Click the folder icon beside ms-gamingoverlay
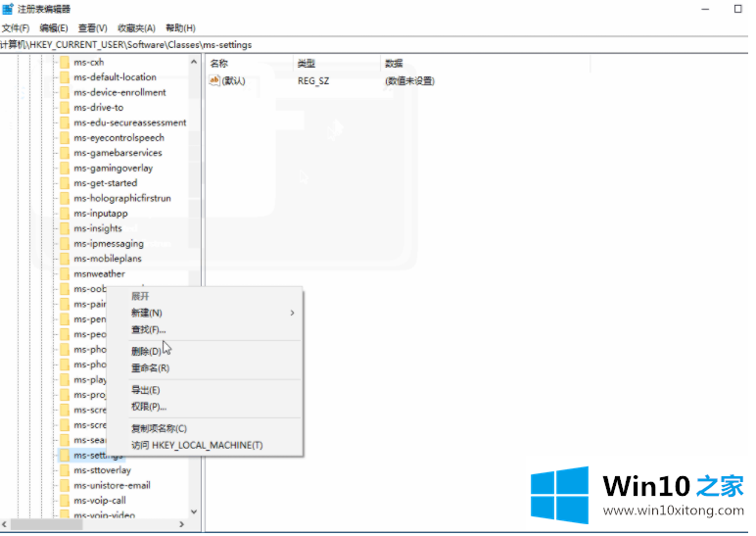This screenshot has width=756, height=536. click(x=64, y=169)
